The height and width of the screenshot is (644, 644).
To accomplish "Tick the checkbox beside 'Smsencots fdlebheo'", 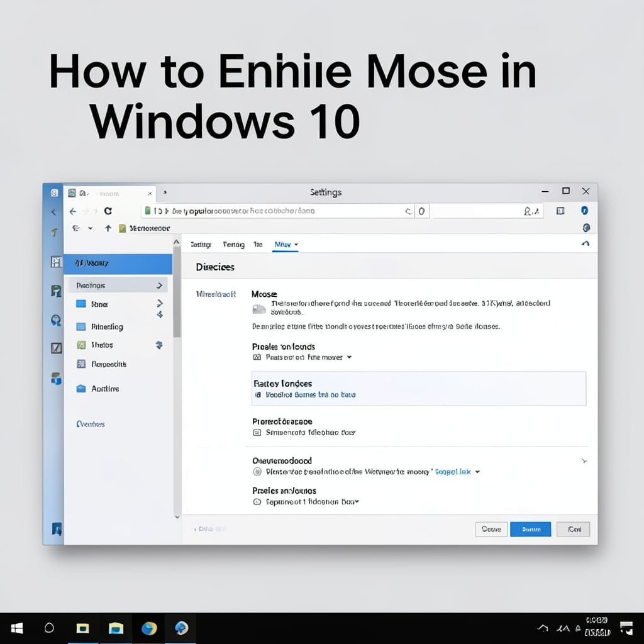I will [257, 433].
